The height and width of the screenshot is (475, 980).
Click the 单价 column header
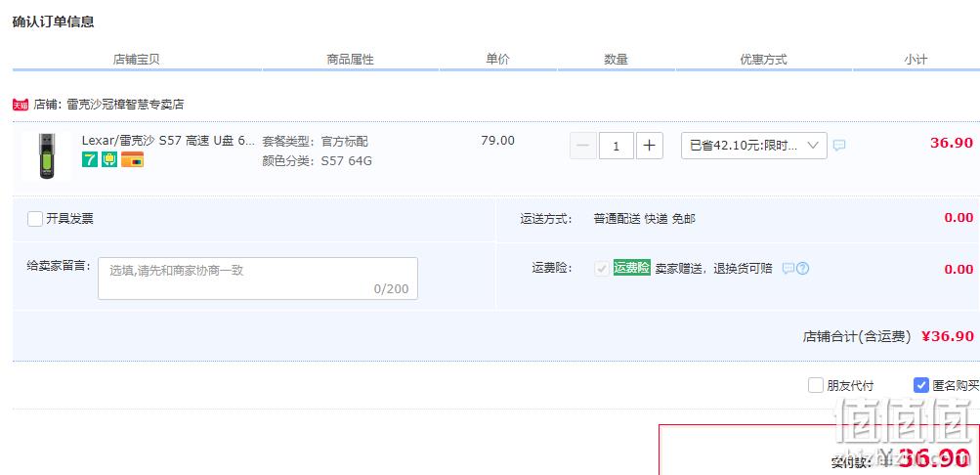[497, 60]
